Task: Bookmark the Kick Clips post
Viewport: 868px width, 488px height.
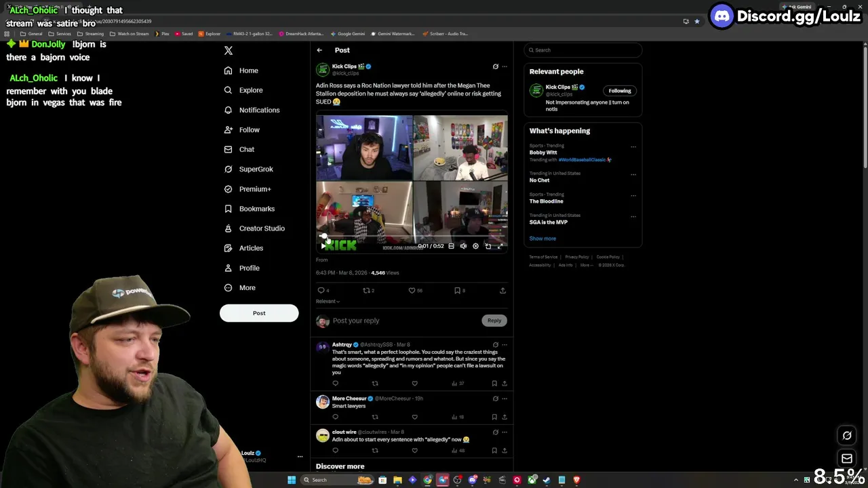Action: tap(457, 290)
